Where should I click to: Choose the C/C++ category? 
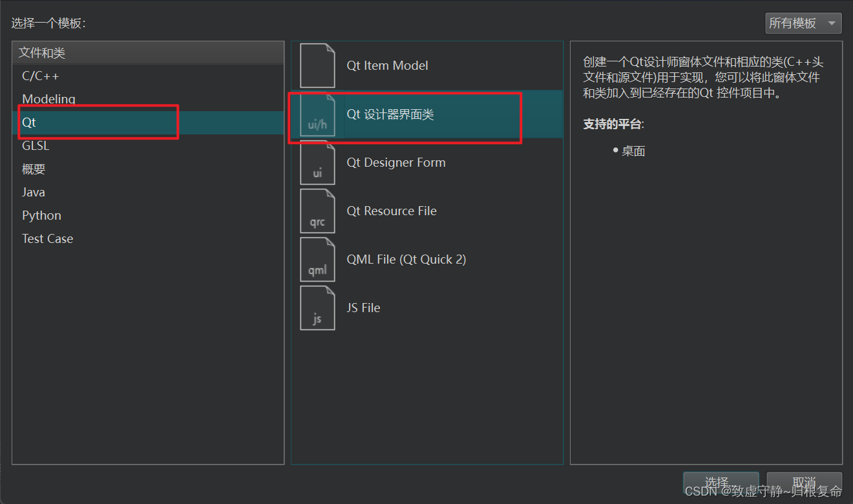(148, 76)
